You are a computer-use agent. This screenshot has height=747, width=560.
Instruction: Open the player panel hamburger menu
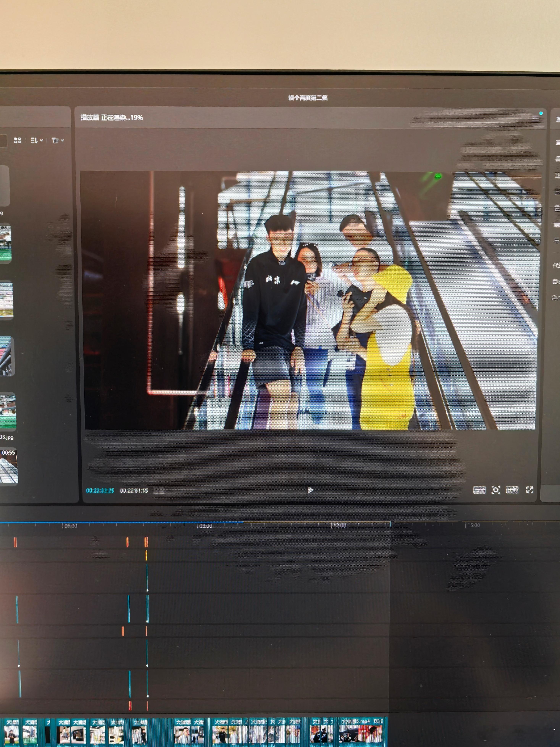tap(535, 119)
